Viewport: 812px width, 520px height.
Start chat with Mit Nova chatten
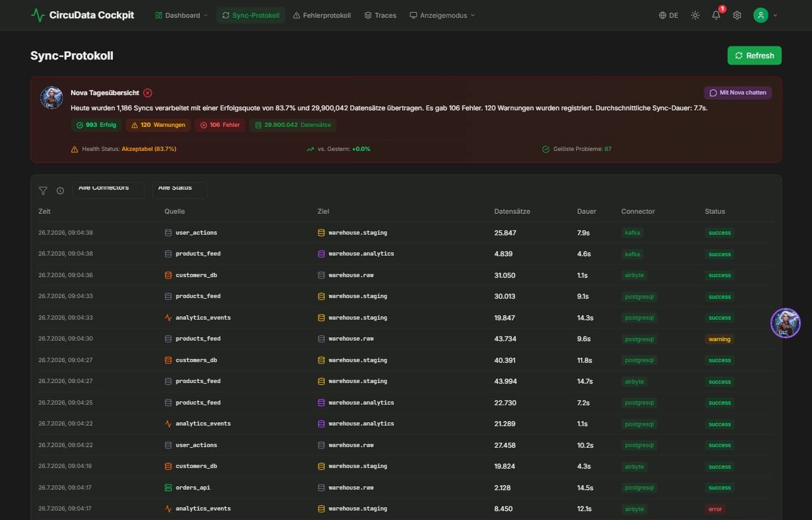pyautogui.click(x=738, y=93)
